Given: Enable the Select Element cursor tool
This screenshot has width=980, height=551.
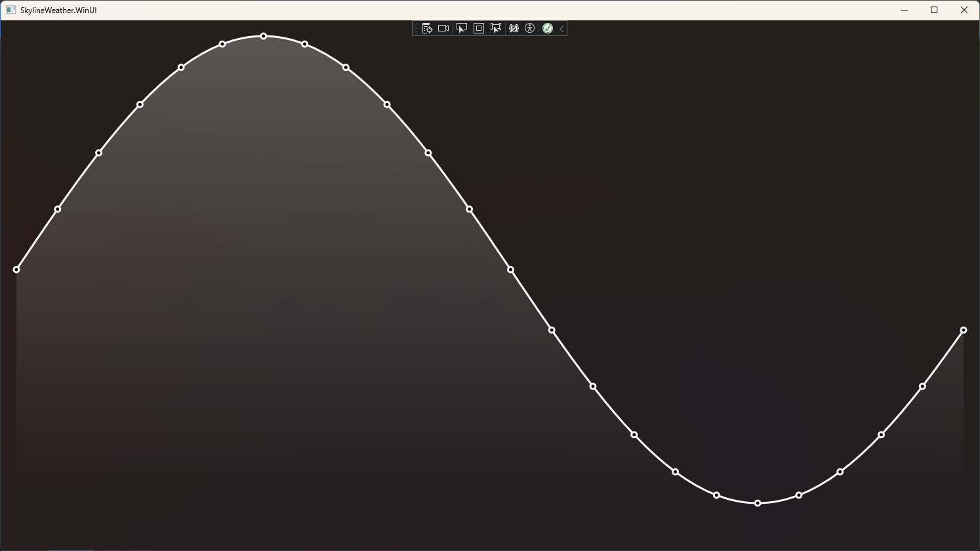Looking at the screenshot, I should [x=462, y=28].
